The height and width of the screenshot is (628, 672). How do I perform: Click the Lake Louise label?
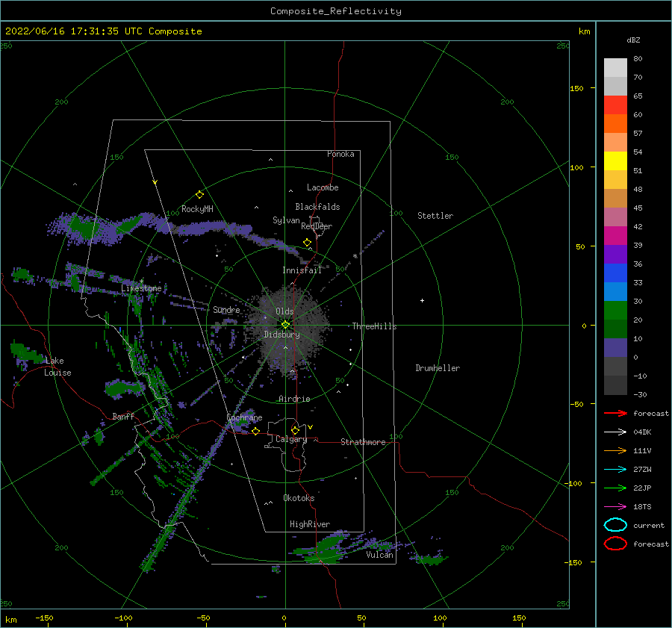point(57,367)
